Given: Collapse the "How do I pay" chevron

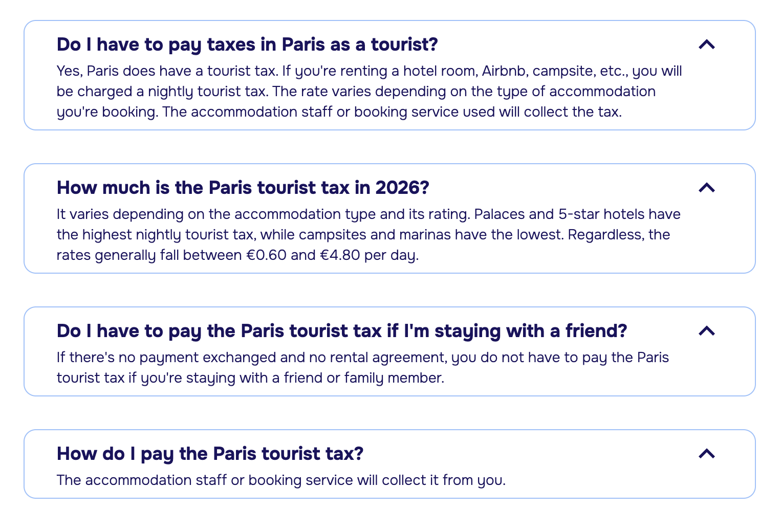Looking at the screenshot, I should pyautogui.click(x=706, y=454).
